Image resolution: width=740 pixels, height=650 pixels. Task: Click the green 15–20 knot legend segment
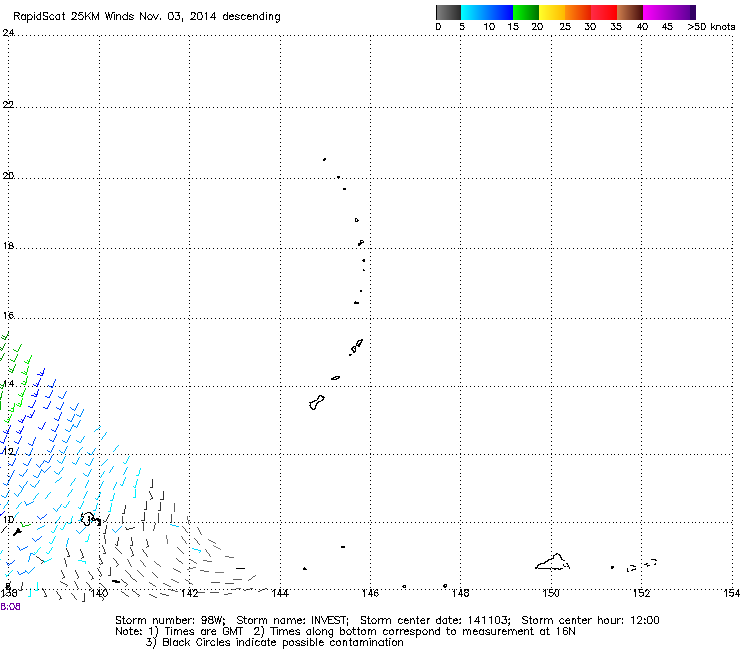pyautogui.click(x=526, y=12)
